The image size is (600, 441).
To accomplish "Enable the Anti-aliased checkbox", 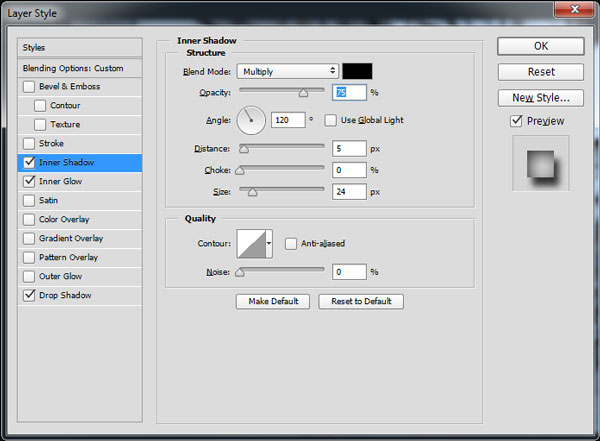I will pyautogui.click(x=291, y=243).
